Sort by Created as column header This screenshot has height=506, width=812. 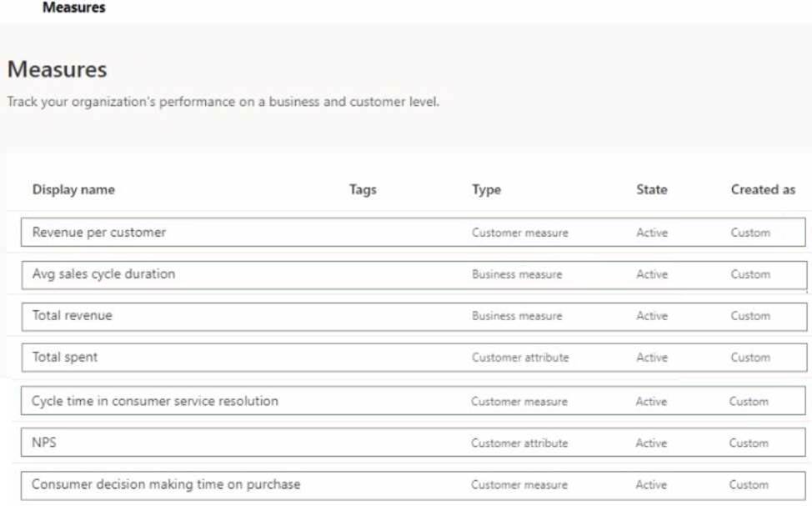[763, 189]
